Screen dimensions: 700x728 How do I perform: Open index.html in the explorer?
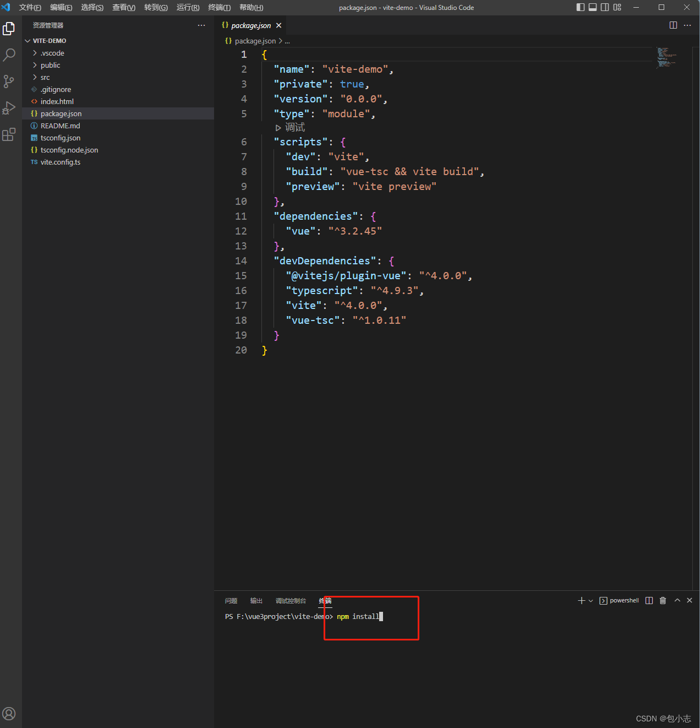118,101
